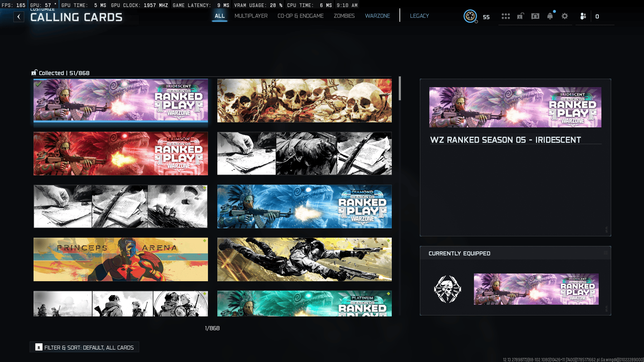The width and height of the screenshot is (644, 362).
Task: Open Filter & Sort: Default, All Cards
Action: [85, 347]
